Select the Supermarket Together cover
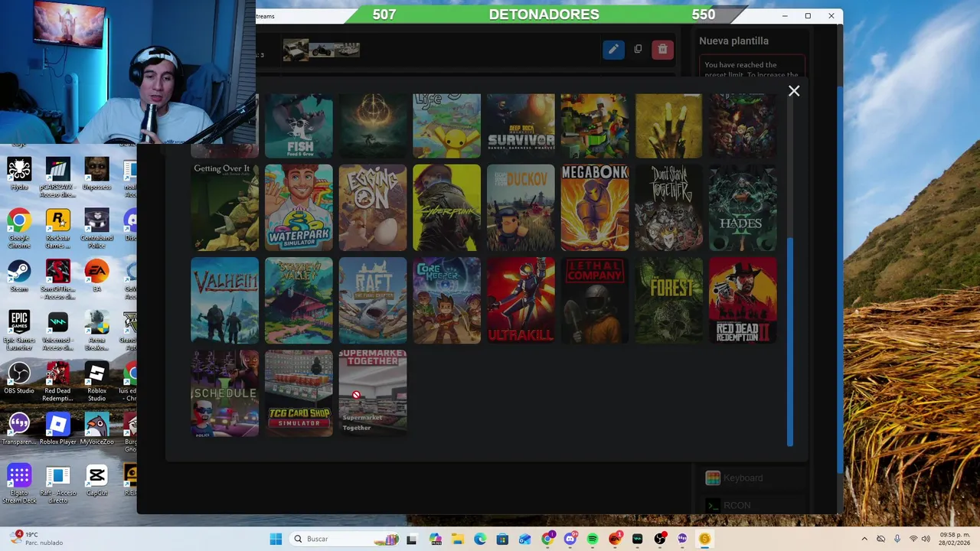This screenshot has height=551, width=980. (373, 393)
